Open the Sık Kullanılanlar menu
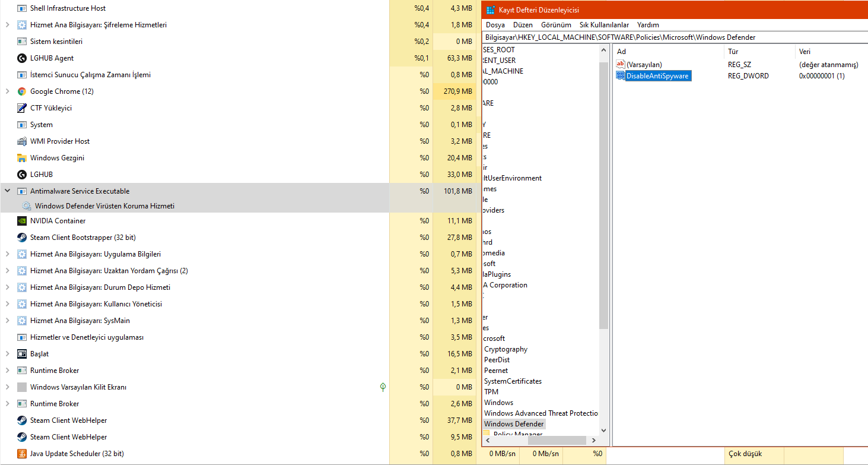 point(604,25)
